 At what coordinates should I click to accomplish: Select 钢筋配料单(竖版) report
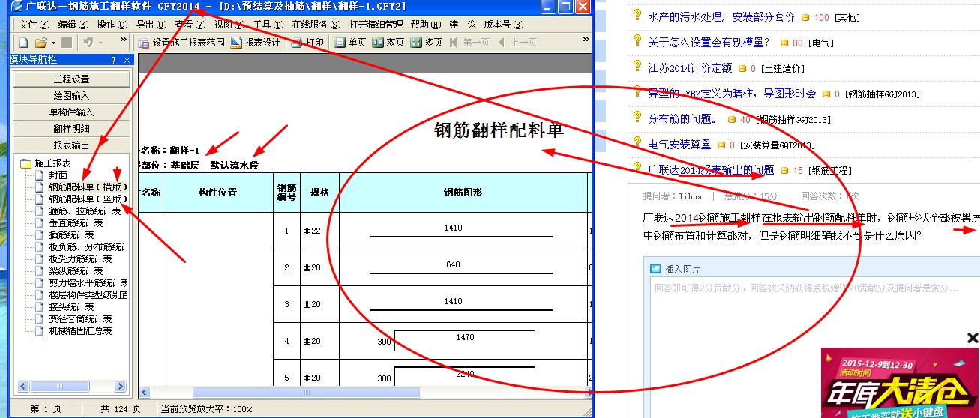[x=88, y=199]
